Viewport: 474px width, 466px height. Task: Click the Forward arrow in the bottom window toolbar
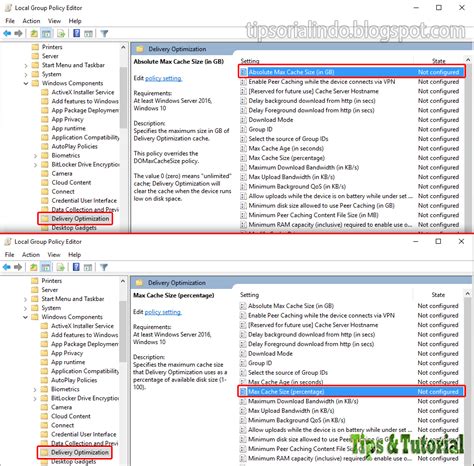pos(18,267)
